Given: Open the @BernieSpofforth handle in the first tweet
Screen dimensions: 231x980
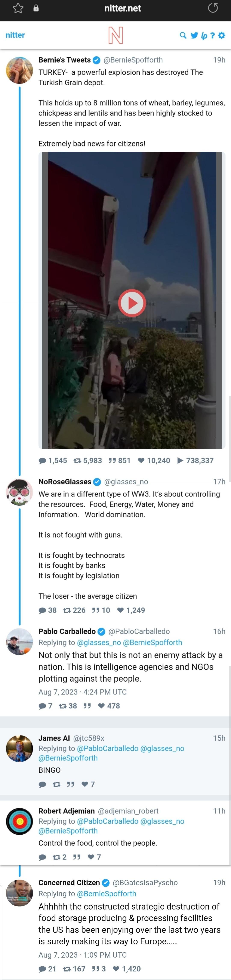Looking at the screenshot, I should click(x=133, y=60).
